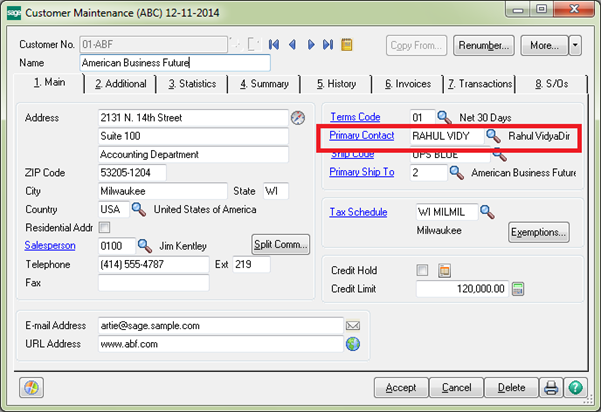
Task: Open the Primary Contact link
Action: click(x=361, y=135)
